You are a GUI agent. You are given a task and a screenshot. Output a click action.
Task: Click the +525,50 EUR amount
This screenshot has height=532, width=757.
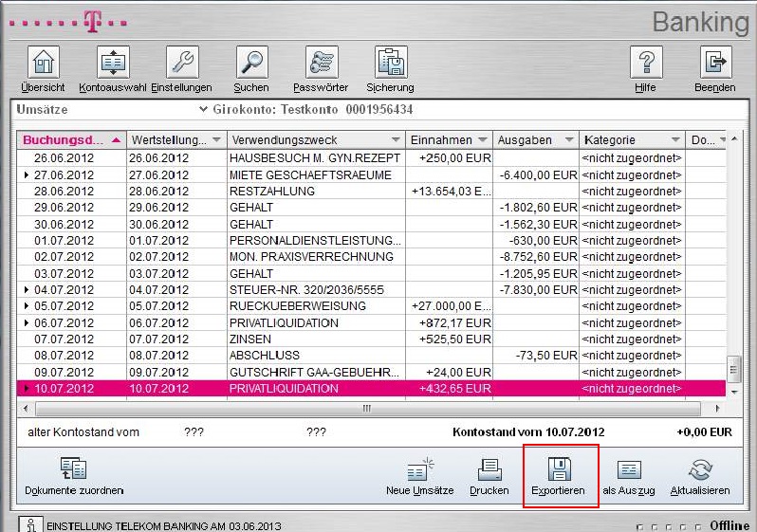coord(454,339)
